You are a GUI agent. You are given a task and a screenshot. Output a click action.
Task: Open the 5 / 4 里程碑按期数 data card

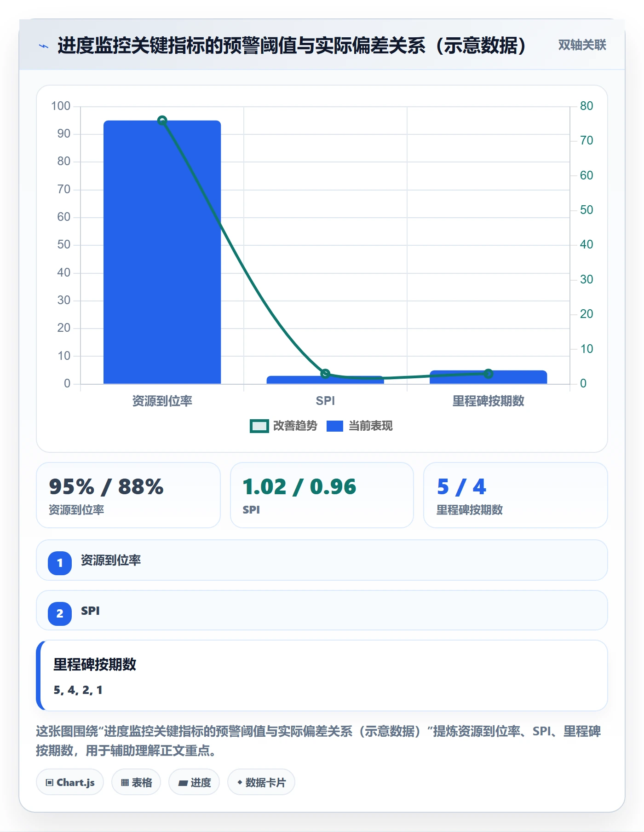coord(516,495)
